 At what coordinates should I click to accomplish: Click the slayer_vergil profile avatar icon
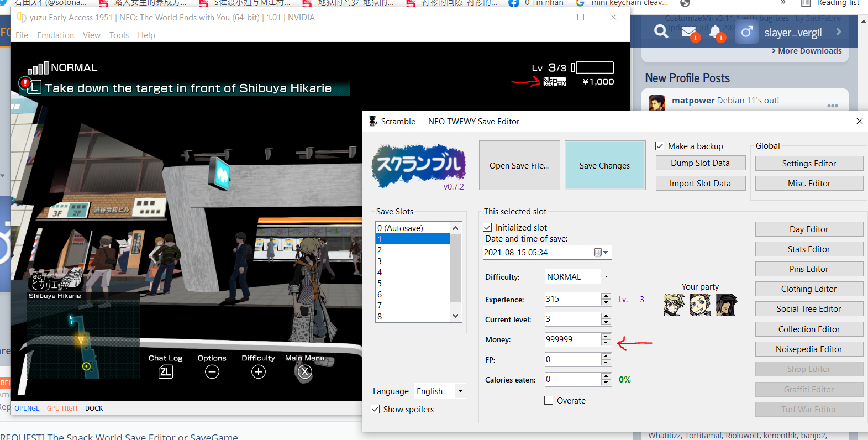pyautogui.click(x=746, y=32)
